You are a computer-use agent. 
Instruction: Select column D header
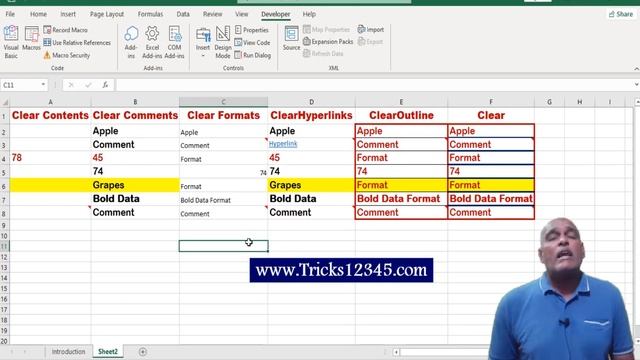tap(311, 102)
